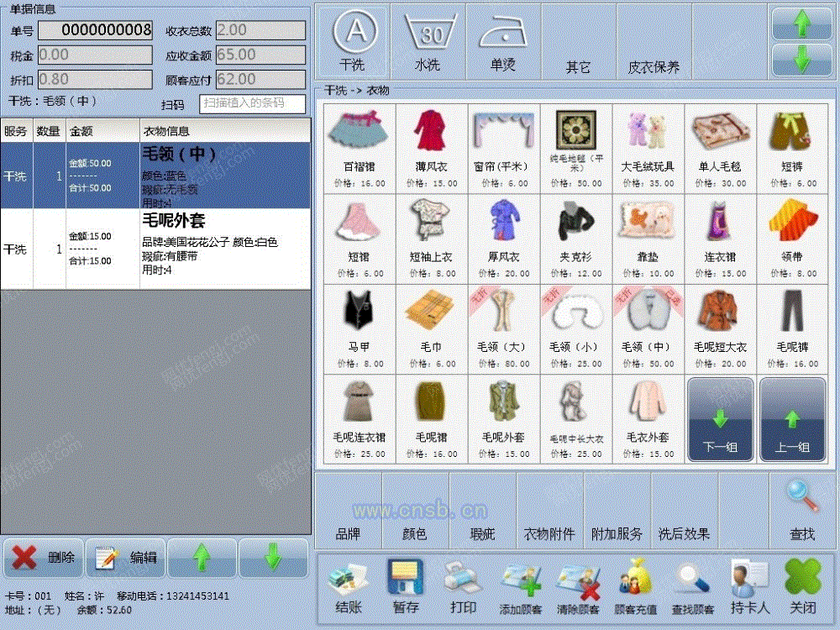Go to previous item group 上一组

pyautogui.click(x=793, y=419)
